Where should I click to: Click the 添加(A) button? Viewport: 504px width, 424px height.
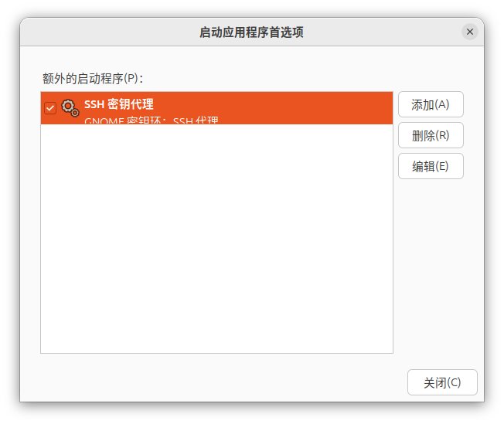tap(431, 104)
